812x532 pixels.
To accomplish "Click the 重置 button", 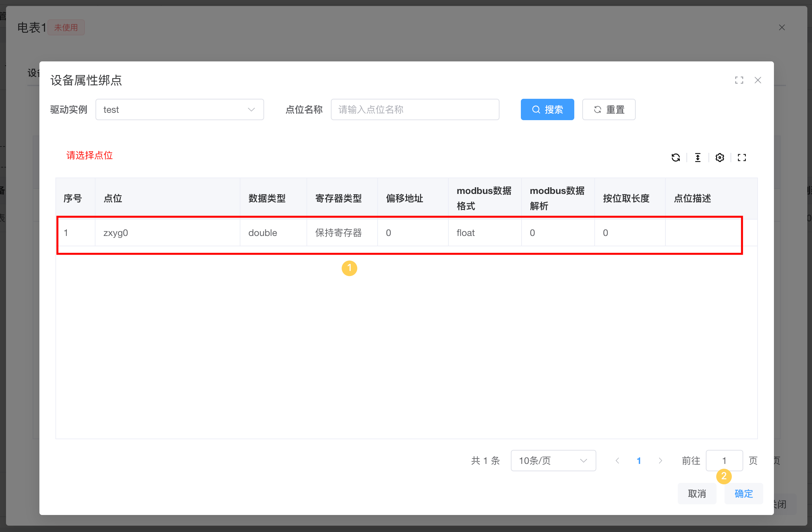I will pyautogui.click(x=609, y=109).
